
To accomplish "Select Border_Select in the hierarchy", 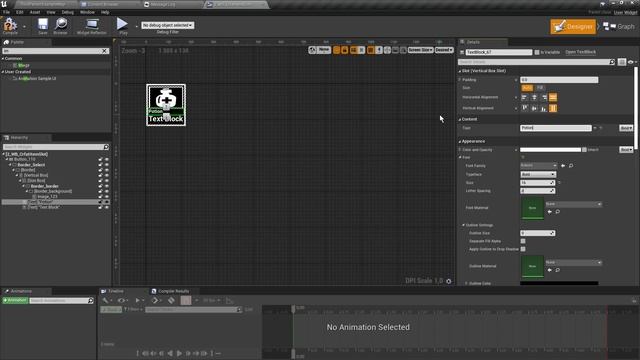I will click(31, 165).
